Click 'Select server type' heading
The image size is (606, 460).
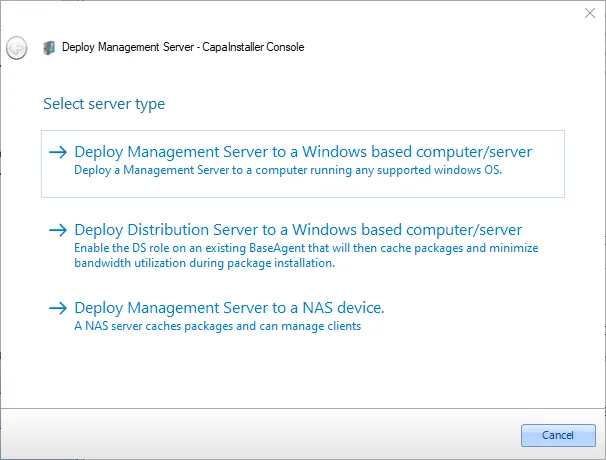pyautogui.click(x=104, y=104)
